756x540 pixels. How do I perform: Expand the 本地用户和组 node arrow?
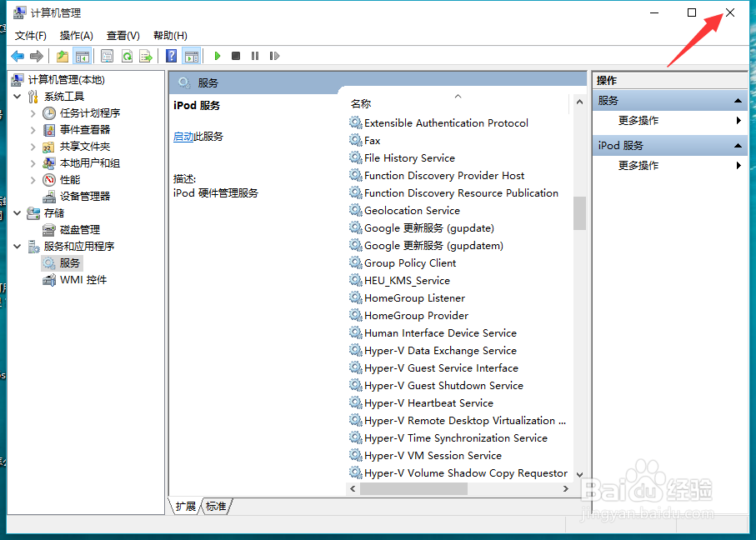point(33,163)
